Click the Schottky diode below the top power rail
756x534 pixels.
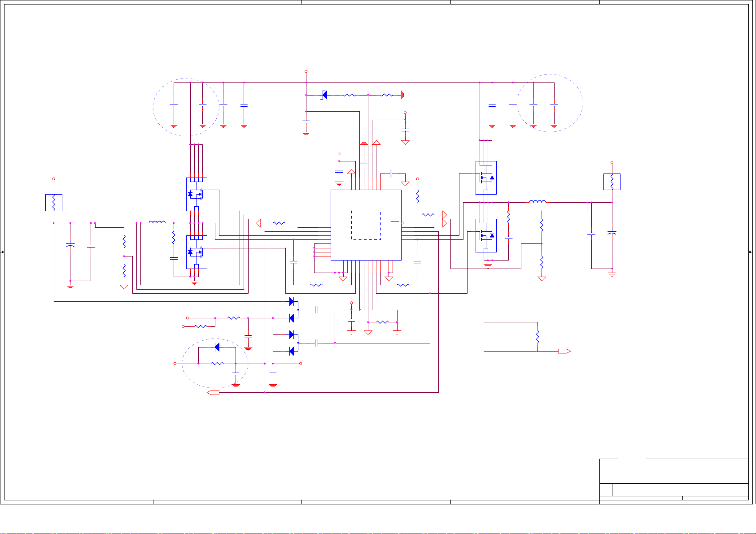(x=324, y=95)
